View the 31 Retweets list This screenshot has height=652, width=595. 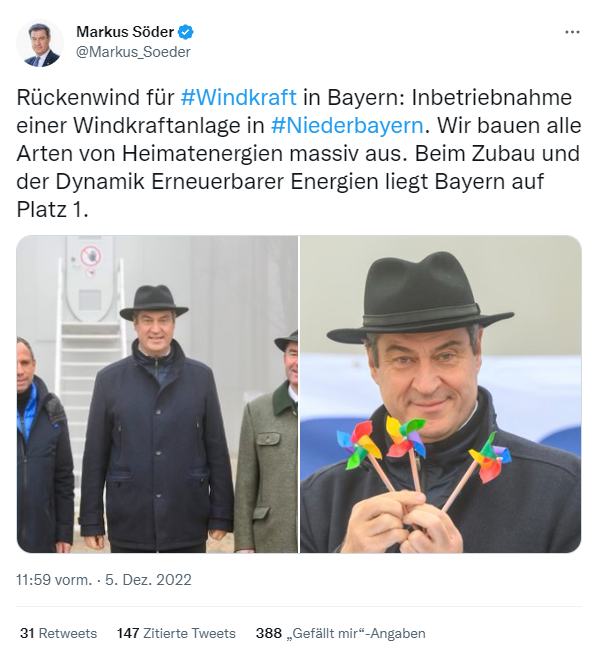58,633
